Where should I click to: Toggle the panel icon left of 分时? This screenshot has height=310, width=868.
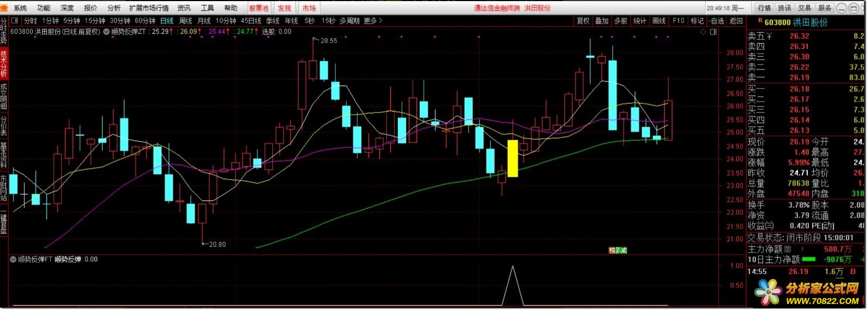pyautogui.click(x=15, y=21)
